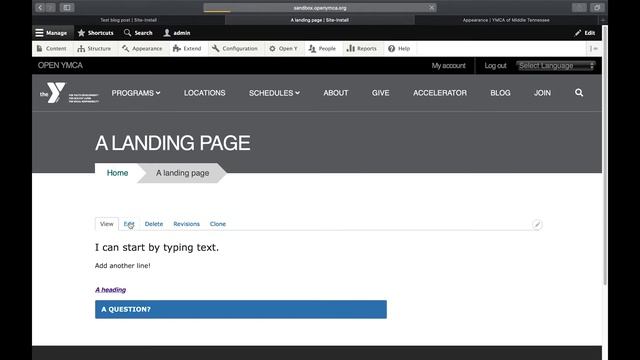Click Log out link

[x=495, y=65]
